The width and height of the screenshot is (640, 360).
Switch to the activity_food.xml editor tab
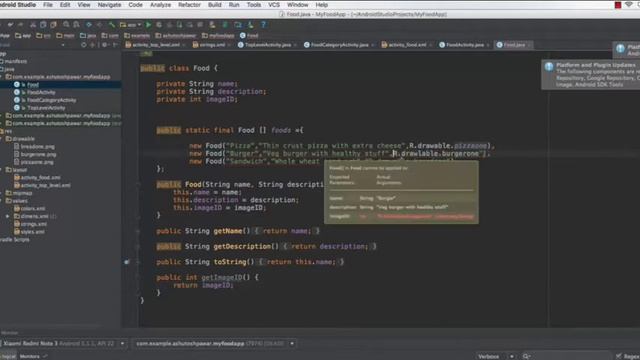(x=407, y=45)
